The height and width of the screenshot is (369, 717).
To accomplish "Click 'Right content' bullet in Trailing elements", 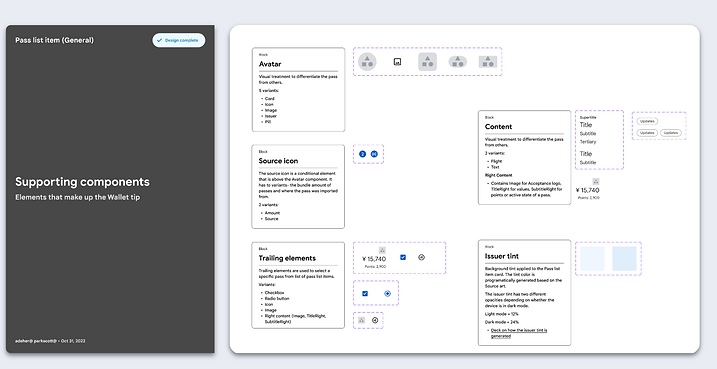I will [x=295, y=319].
